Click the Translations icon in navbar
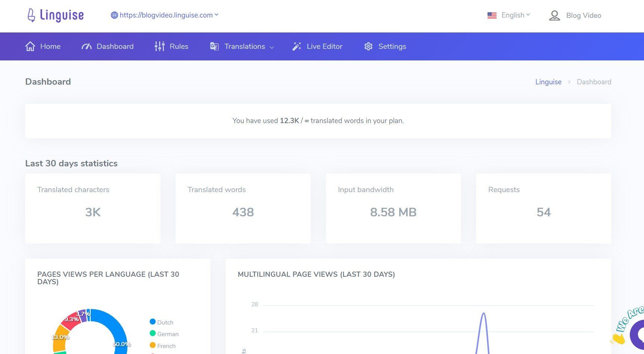The height and width of the screenshot is (354, 644). pos(214,46)
